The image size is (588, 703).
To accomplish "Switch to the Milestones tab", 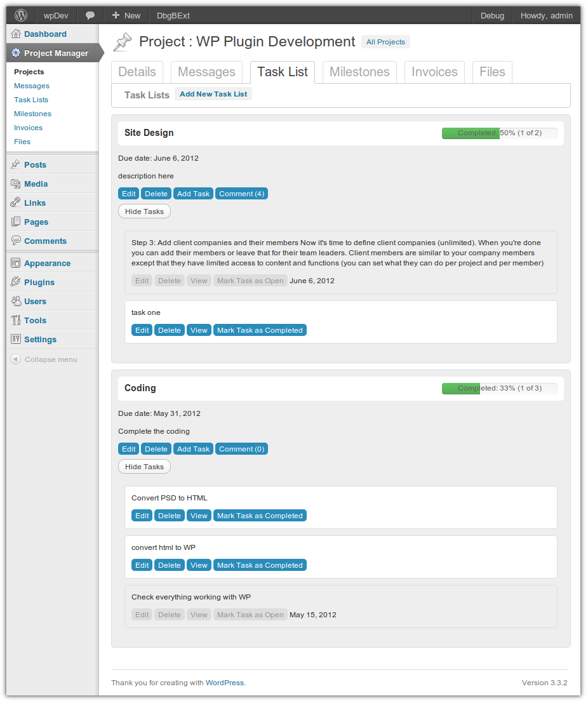I will 359,72.
